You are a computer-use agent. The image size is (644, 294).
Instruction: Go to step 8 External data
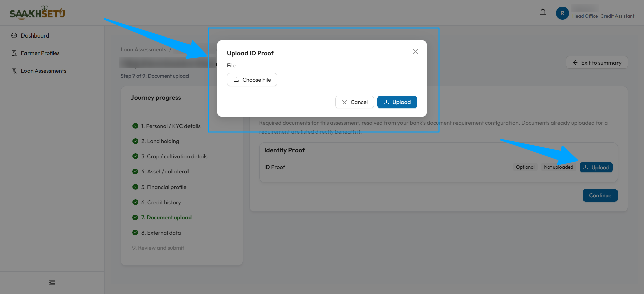click(161, 233)
